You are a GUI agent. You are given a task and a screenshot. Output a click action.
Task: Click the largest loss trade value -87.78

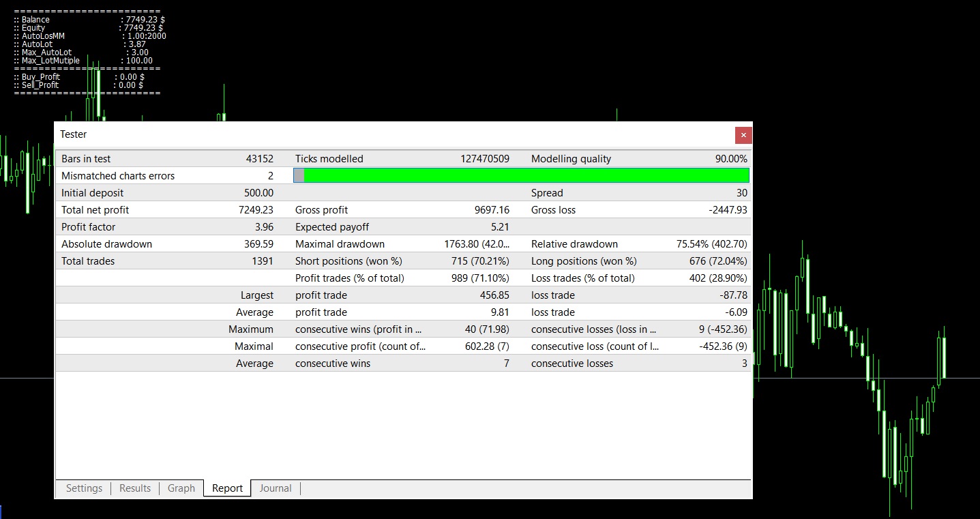733,295
